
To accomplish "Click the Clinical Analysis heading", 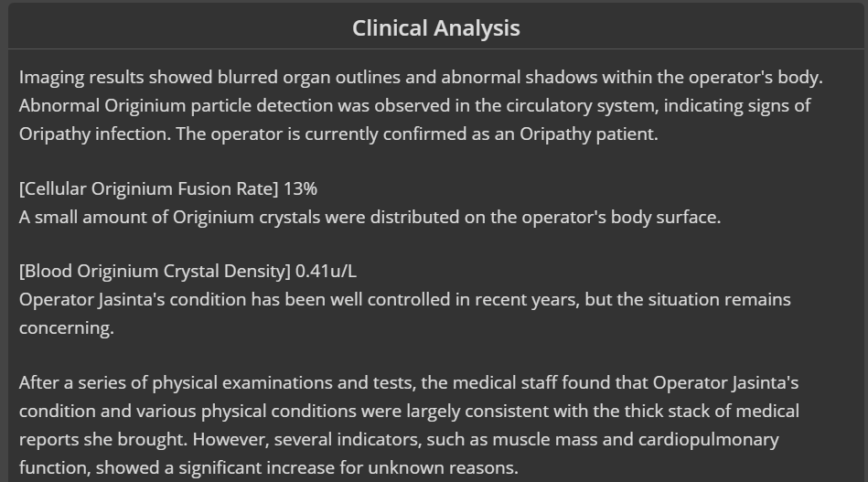I will (436, 28).
